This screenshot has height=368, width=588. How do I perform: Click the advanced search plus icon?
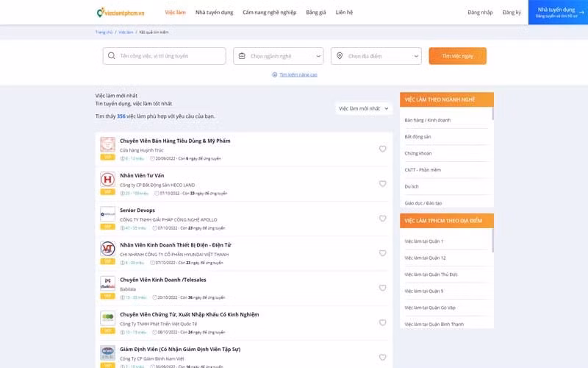[274, 74]
